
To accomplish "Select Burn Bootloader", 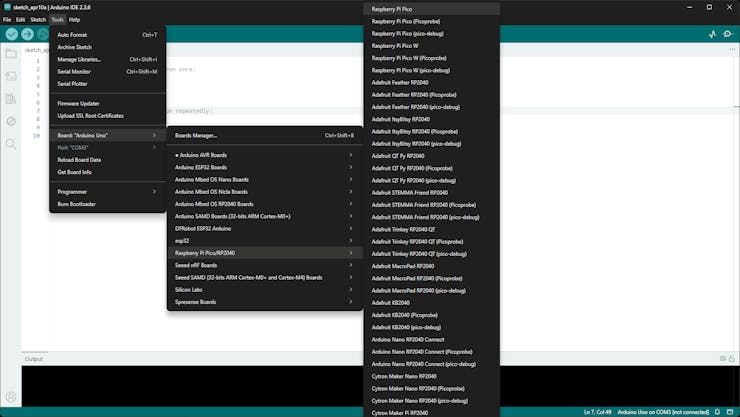I will (108, 204).
